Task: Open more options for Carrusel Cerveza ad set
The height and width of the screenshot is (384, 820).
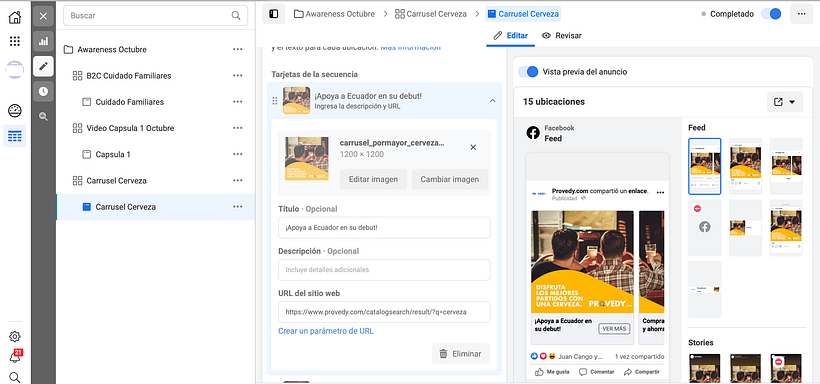Action: (238, 180)
